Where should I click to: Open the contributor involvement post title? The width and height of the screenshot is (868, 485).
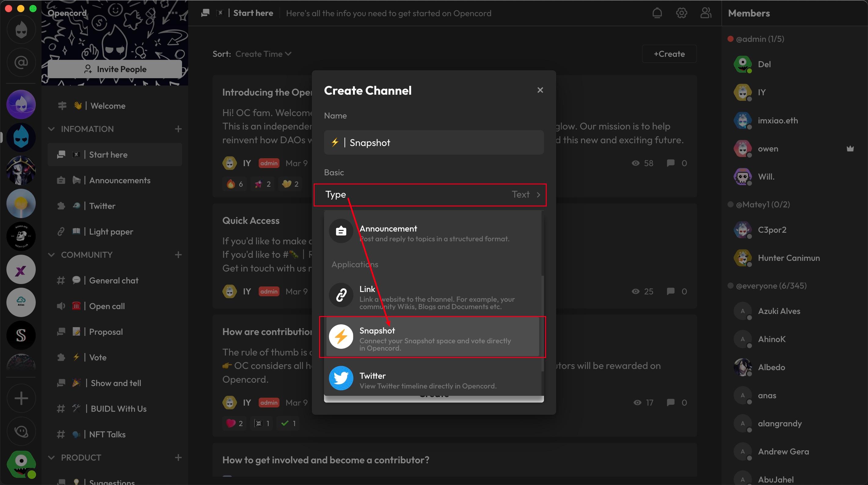[326, 460]
